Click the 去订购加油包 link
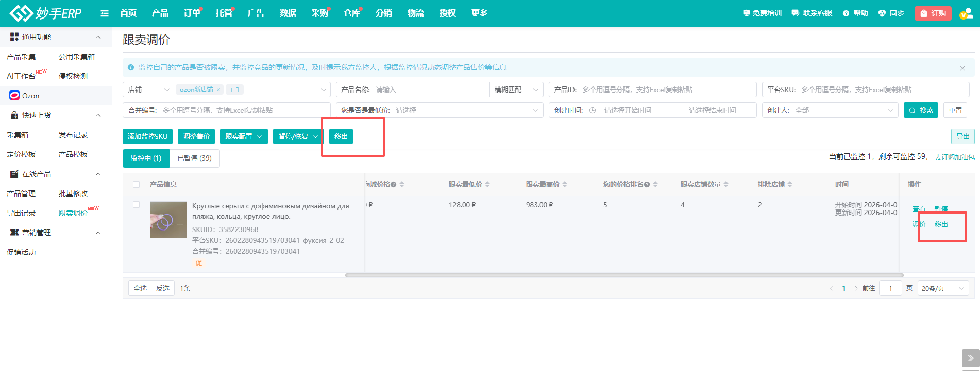This screenshot has width=980, height=371. [x=955, y=157]
